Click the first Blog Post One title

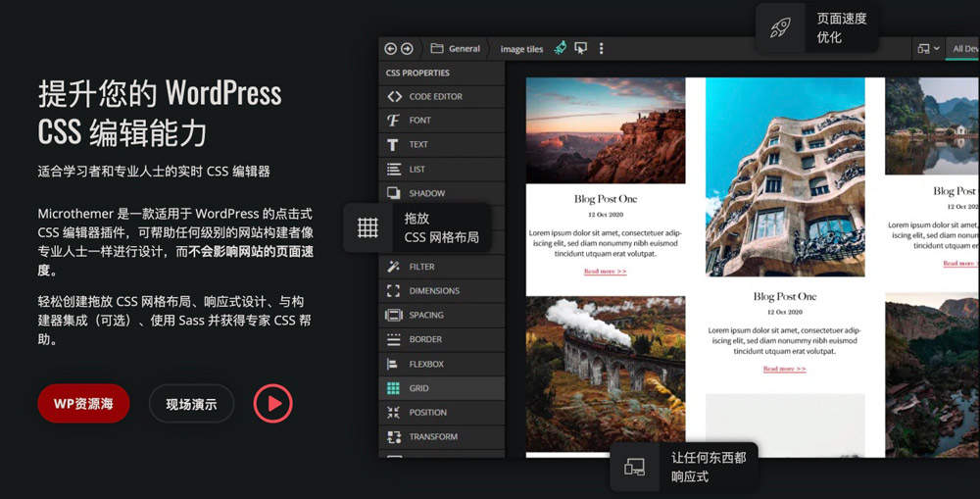[606, 199]
